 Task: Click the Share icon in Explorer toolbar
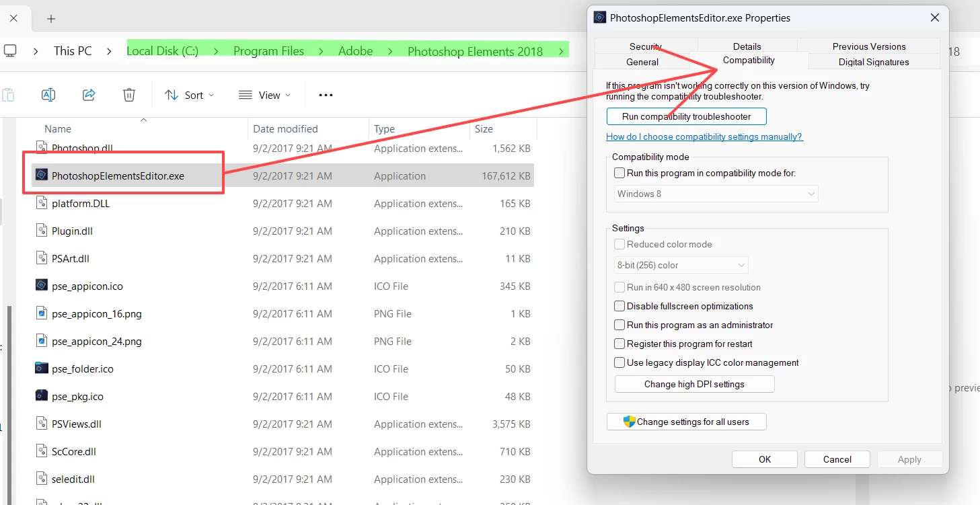89,95
